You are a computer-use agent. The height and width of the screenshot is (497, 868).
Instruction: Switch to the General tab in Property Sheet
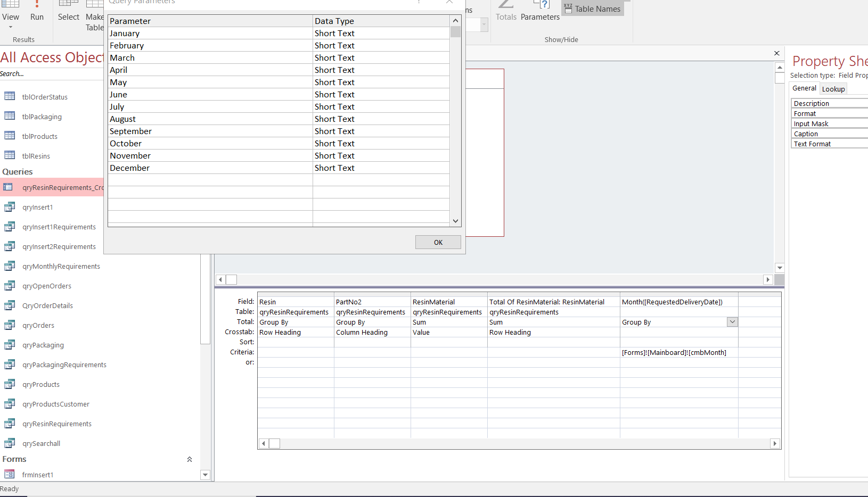(x=804, y=88)
